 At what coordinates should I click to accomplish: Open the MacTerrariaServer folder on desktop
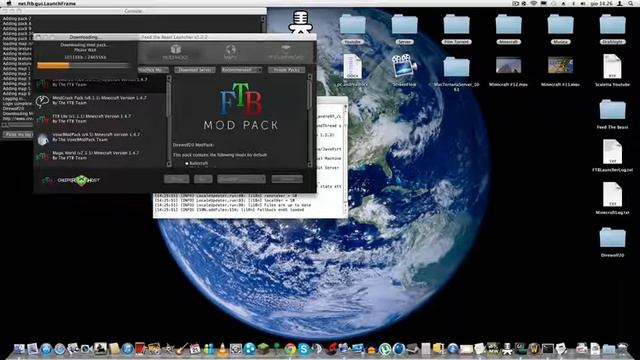click(x=456, y=67)
